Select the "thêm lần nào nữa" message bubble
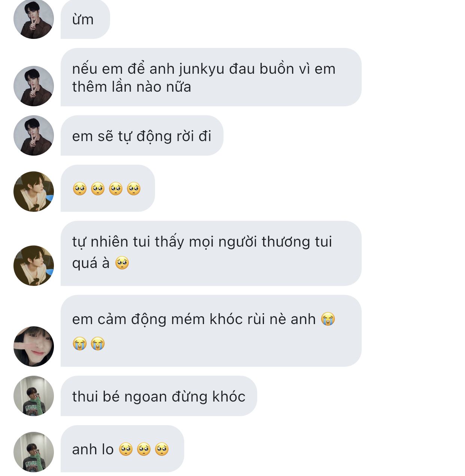The height and width of the screenshot is (476, 465). click(x=211, y=77)
